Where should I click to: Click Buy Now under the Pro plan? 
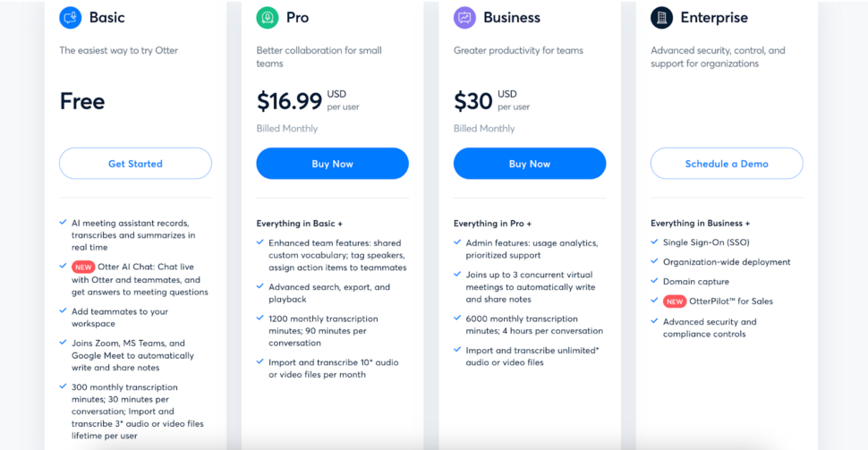[332, 164]
